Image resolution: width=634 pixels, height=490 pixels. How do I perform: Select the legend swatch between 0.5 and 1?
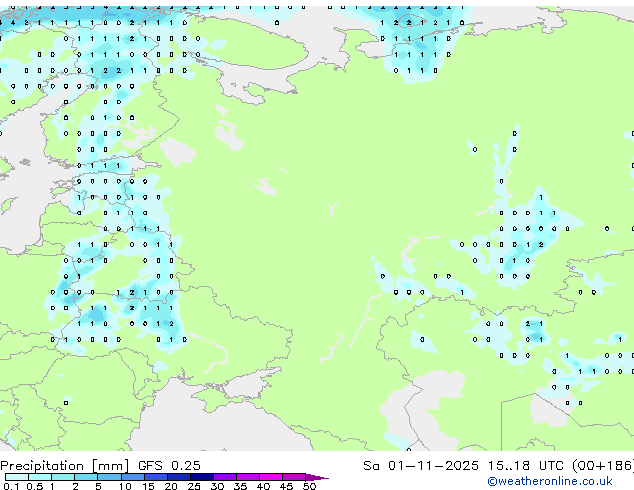(x=40, y=477)
